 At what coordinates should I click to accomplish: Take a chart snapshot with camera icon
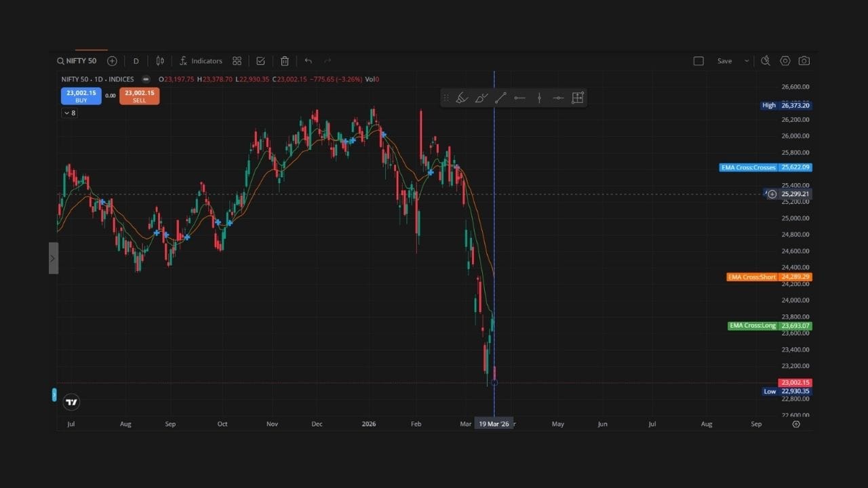point(804,61)
